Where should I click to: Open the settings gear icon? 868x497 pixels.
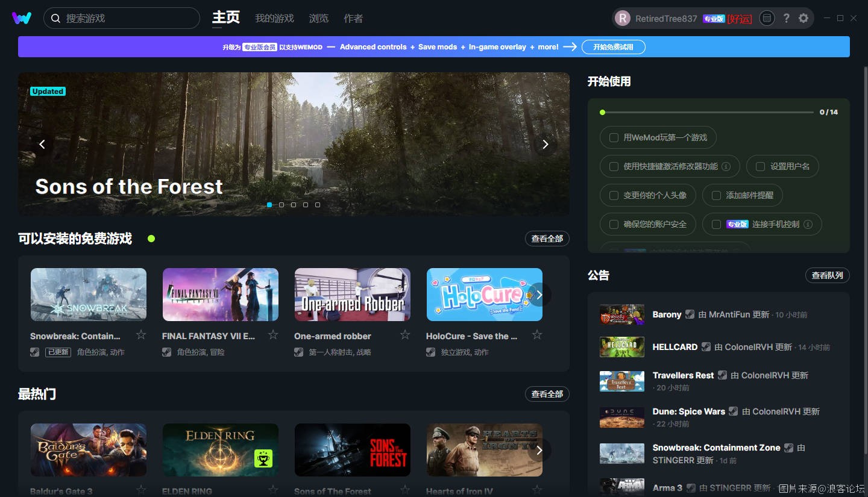coord(804,19)
